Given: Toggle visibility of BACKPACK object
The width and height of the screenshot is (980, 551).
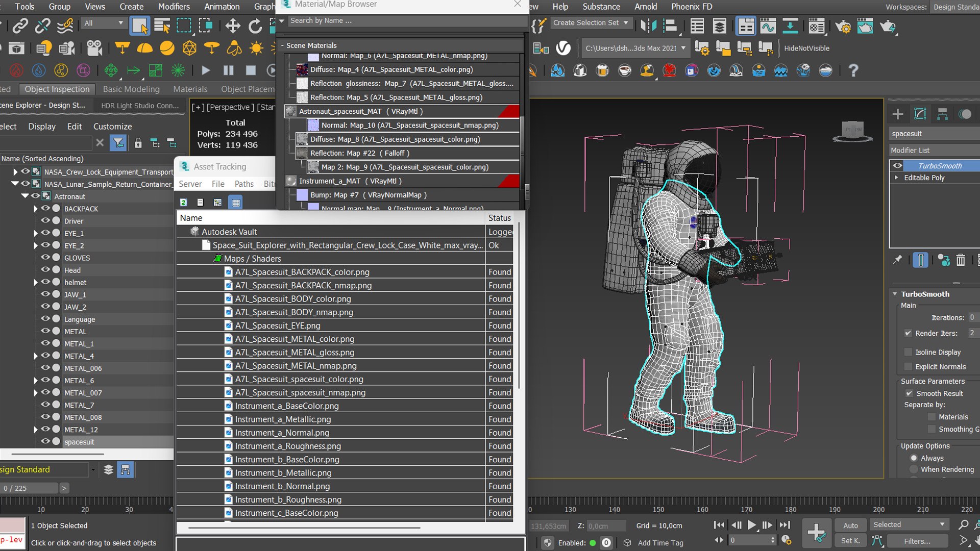Looking at the screenshot, I should (45, 209).
